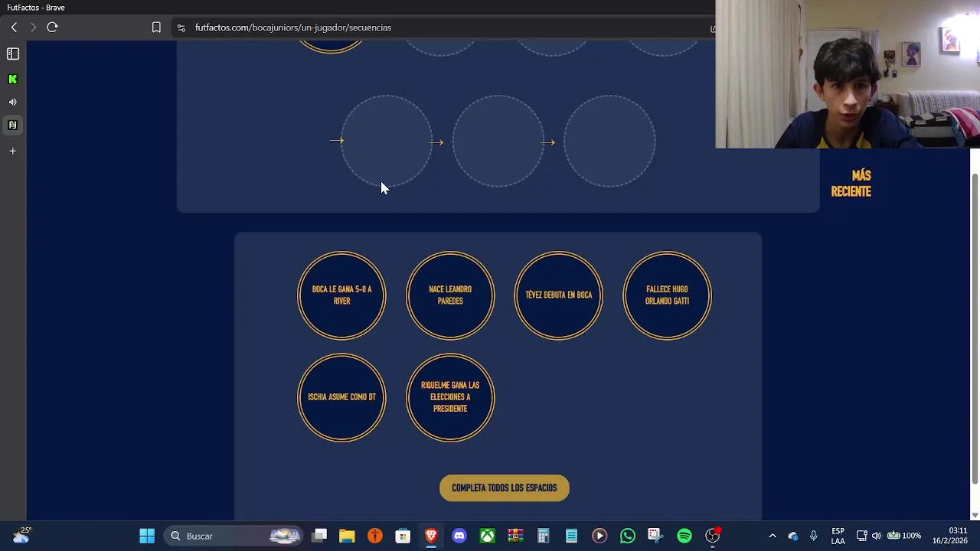
Task: Click the speaker icon in the sidebar
Action: 13,102
